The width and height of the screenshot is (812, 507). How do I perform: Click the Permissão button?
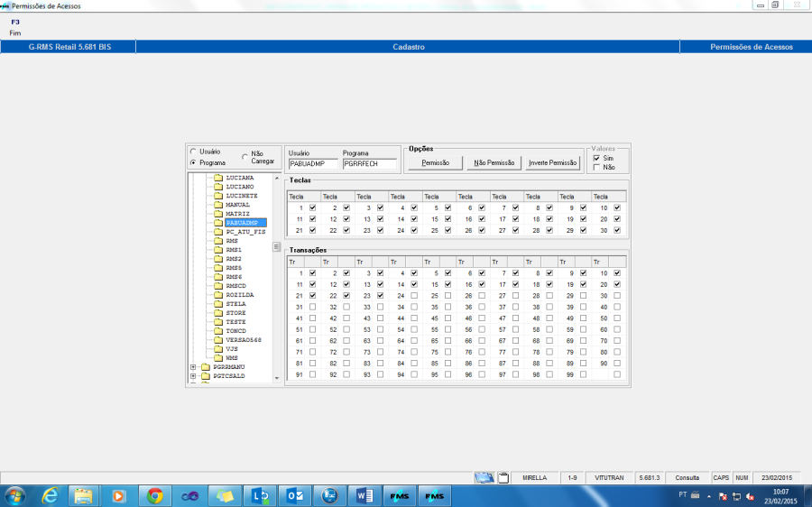[436, 163]
